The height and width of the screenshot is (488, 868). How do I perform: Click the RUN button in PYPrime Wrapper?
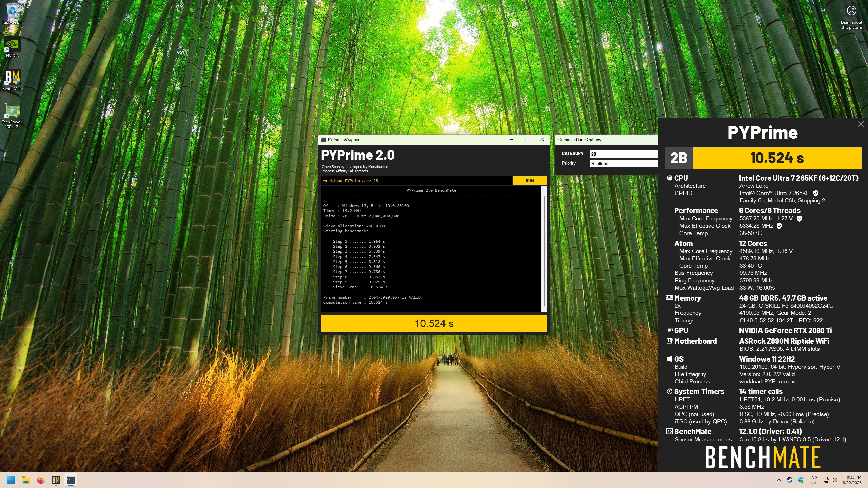[530, 181]
